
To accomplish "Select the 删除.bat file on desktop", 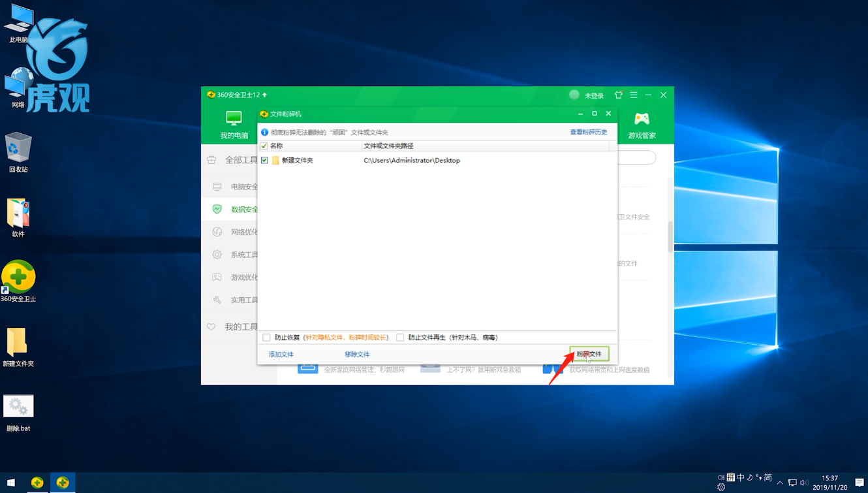I will [x=18, y=413].
